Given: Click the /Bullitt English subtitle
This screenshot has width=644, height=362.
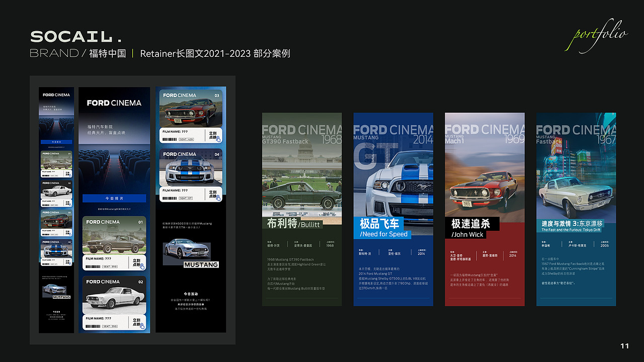Looking at the screenshot, I should 309,225.
